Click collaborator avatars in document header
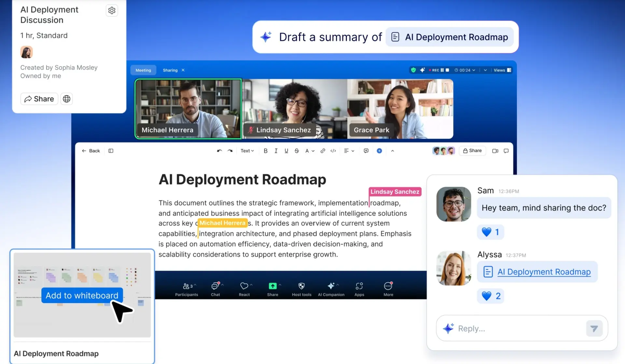625x364 pixels. point(443,151)
